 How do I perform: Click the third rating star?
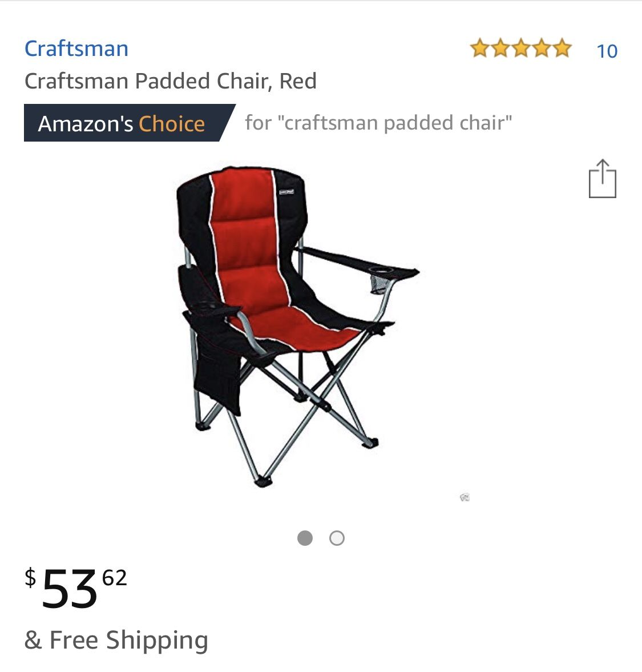tap(521, 48)
